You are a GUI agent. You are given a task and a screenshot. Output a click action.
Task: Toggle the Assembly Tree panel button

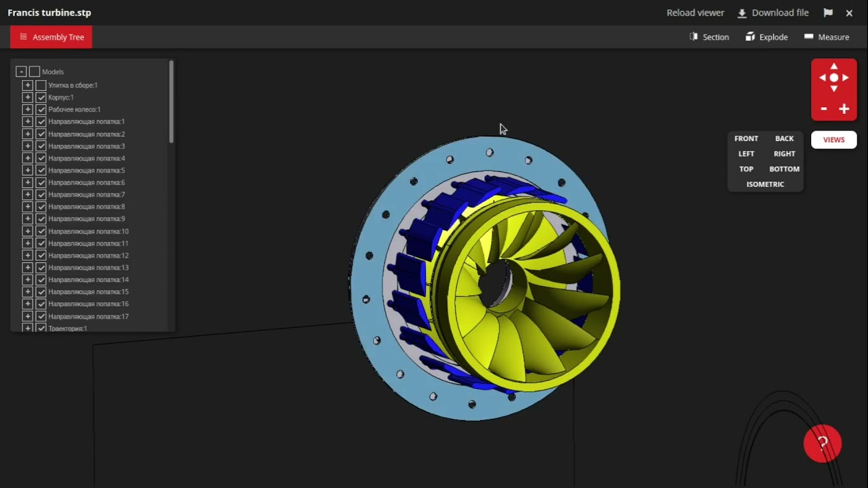coord(52,37)
